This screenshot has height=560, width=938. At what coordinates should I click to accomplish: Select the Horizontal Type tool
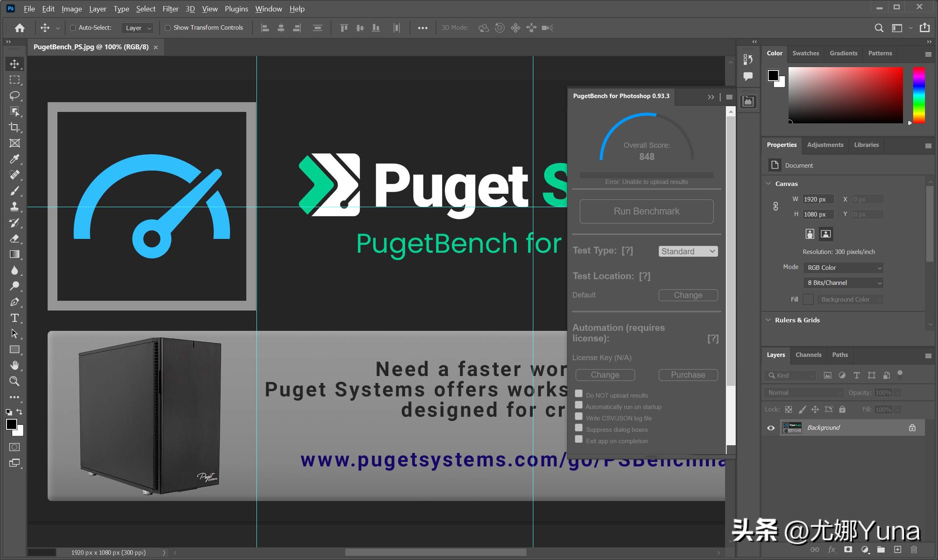[x=15, y=318]
